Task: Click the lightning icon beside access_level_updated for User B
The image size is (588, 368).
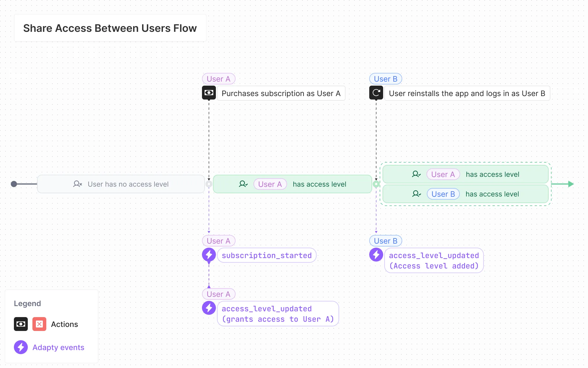Action: tap(376, 255)
